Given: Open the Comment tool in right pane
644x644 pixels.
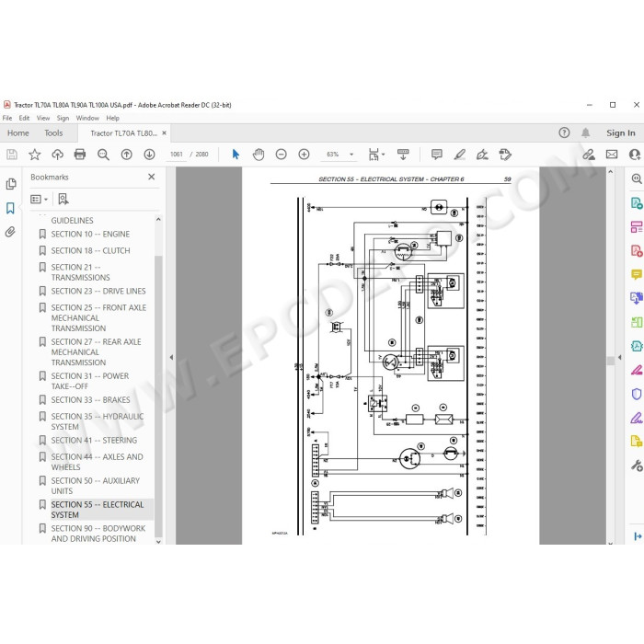Looking at the screenshot, I should pos(637,274).
